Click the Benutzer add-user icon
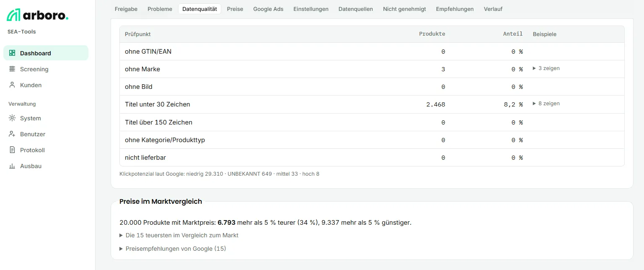Viewport: 644px width, 270px height. pos(12,134)
